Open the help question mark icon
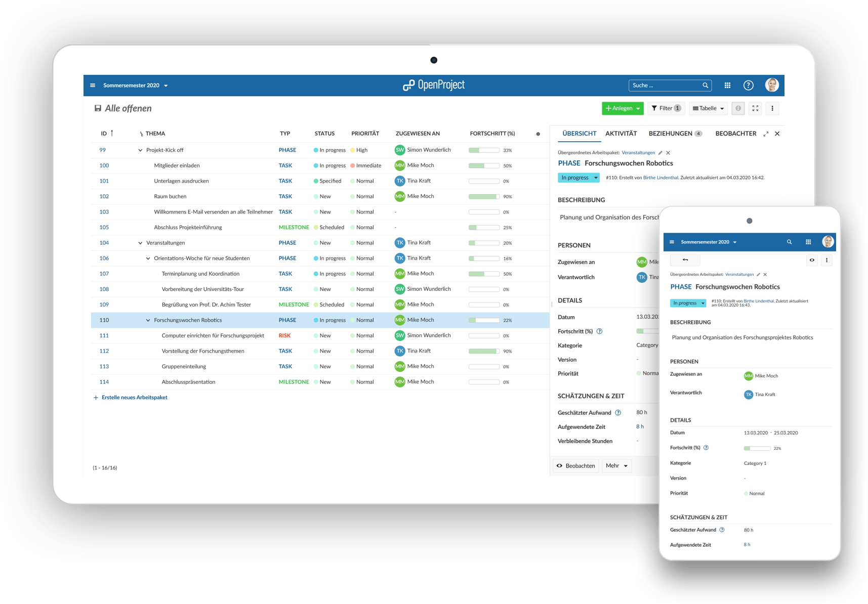 [748, 85]
